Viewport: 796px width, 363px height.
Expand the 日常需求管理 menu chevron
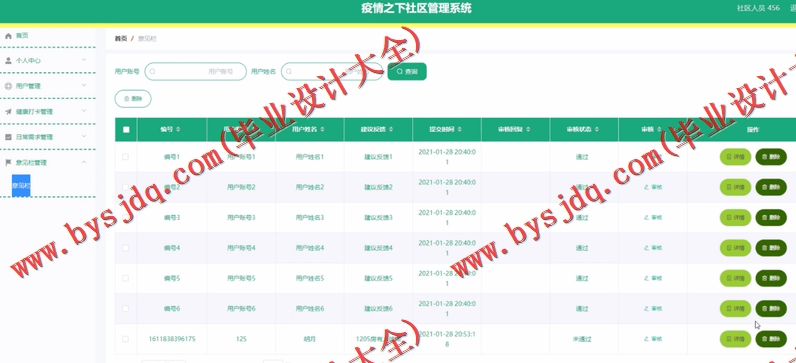[84, 136]
